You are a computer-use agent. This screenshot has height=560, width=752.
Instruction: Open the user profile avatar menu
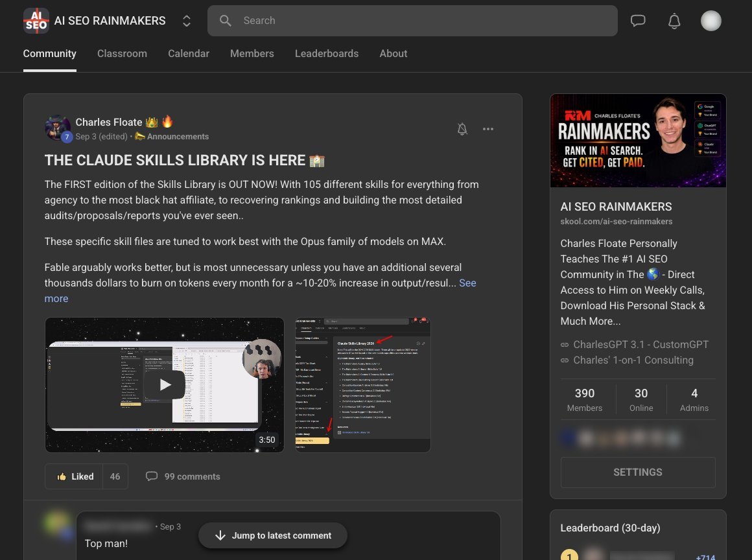[711, 21]
